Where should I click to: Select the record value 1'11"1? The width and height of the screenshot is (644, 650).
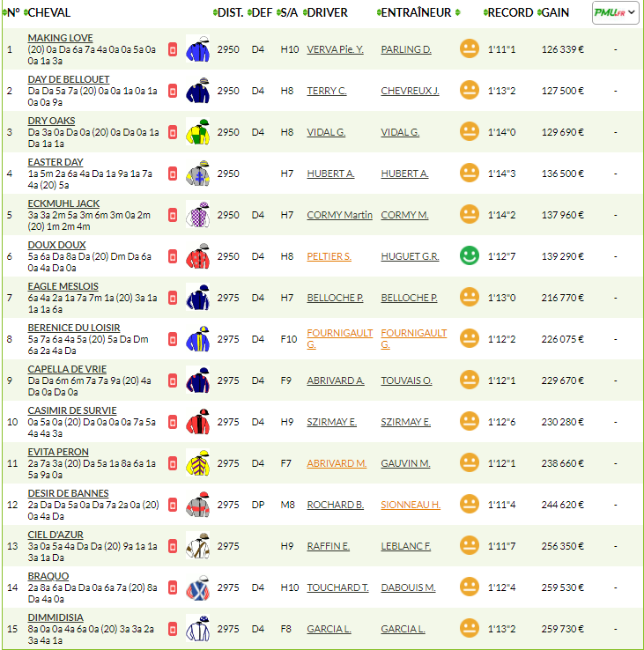(501, 49)
